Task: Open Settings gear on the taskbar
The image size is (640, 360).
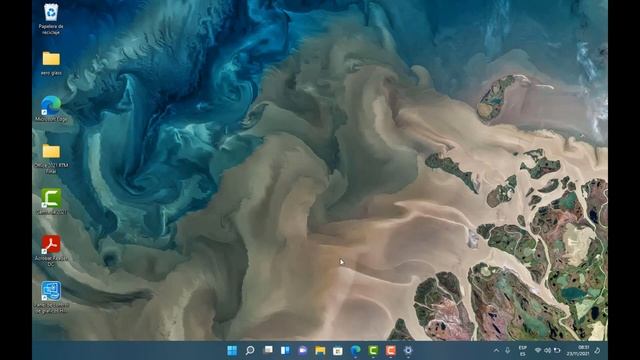Action: pyautogui.click(x=408, y=350)
